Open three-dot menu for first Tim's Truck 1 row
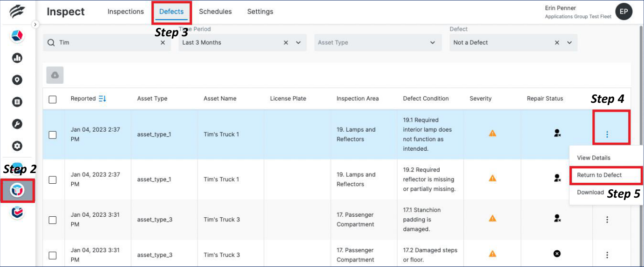The image size is (644, 267). (x=607, y=134)
